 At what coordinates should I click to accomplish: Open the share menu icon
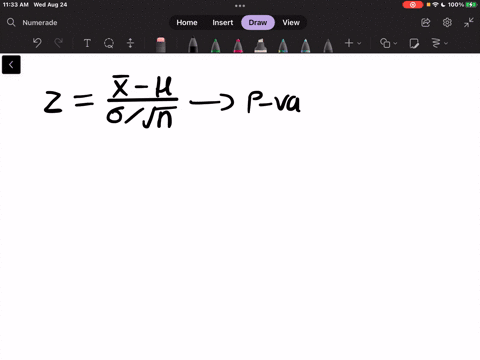coord(426,23)
